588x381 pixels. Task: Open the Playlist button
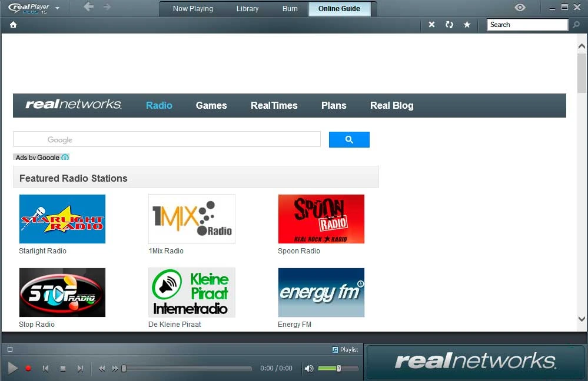(x=345, y=349)
